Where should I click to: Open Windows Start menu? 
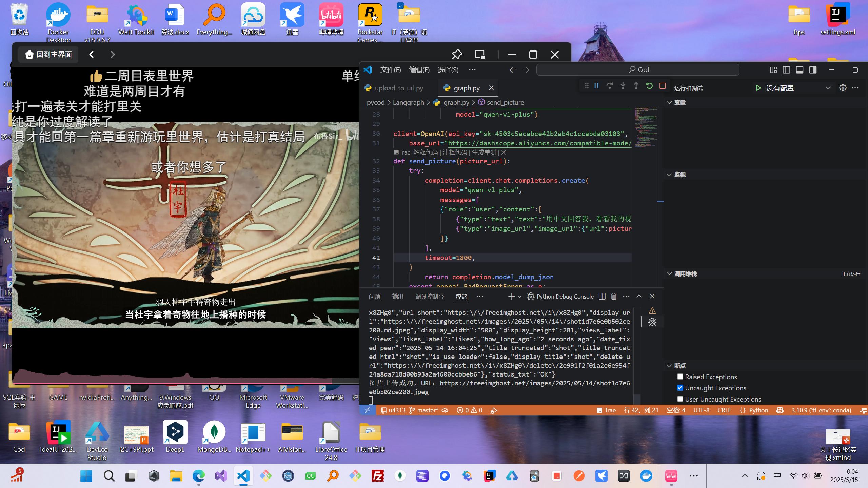86,476
